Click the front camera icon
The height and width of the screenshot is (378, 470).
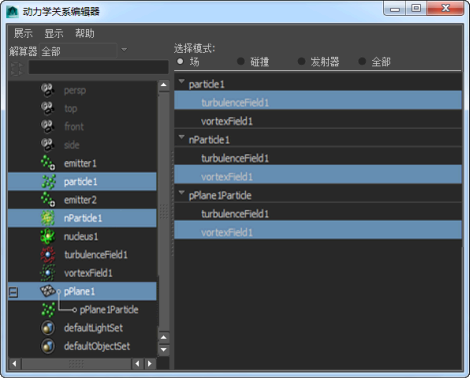coord(48,127)
